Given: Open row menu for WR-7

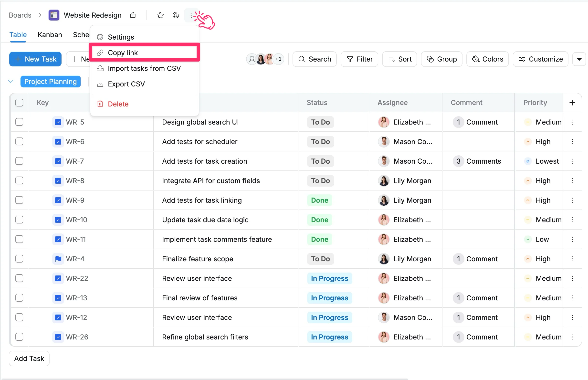Looking at the screenshot, I should 572,161.
